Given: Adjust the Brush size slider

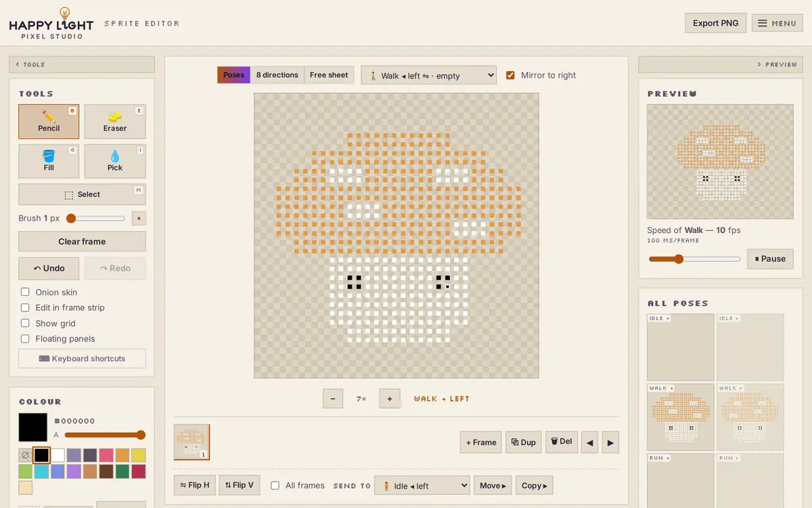Looking at the screenshot, I should pos(95,218).
